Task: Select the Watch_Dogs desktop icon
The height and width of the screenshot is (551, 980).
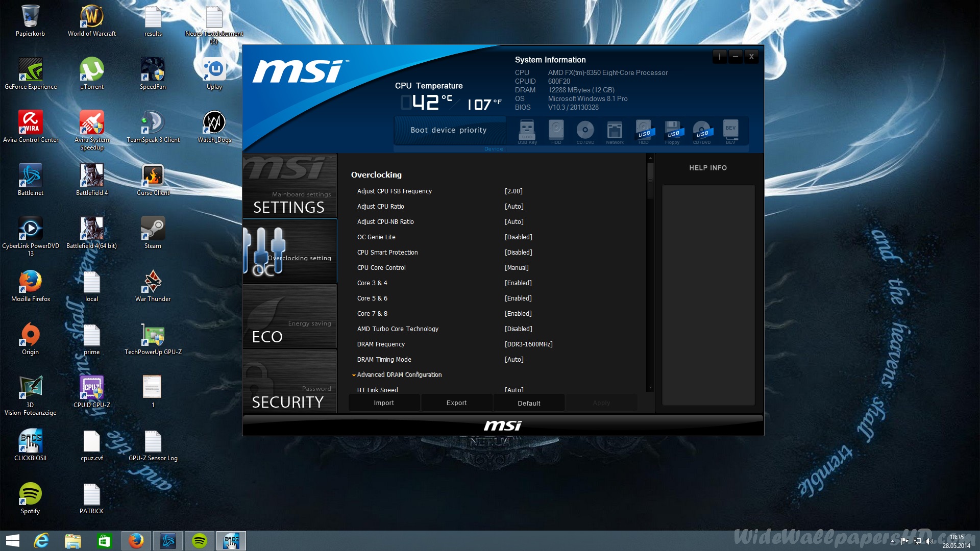Action: [x=214, y=127]
